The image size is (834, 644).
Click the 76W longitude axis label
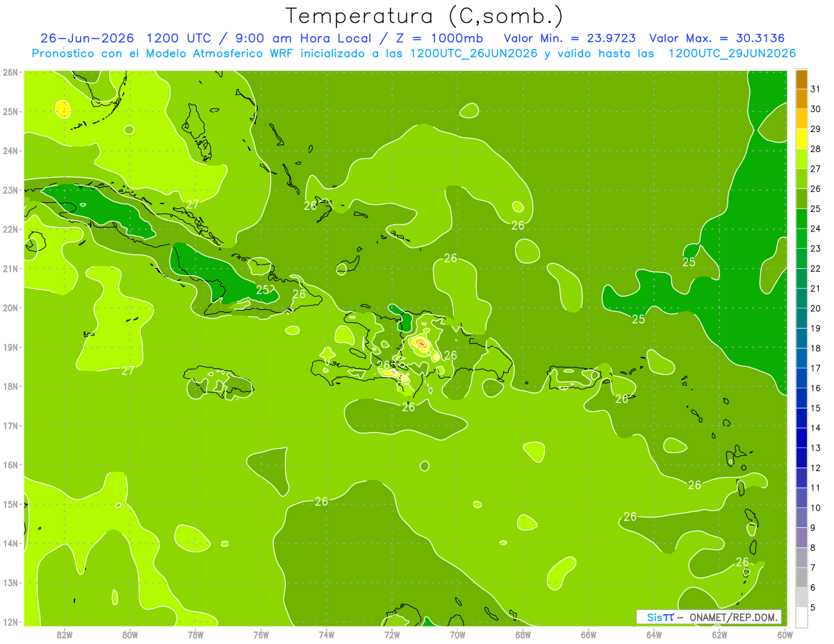coord(261,634)
